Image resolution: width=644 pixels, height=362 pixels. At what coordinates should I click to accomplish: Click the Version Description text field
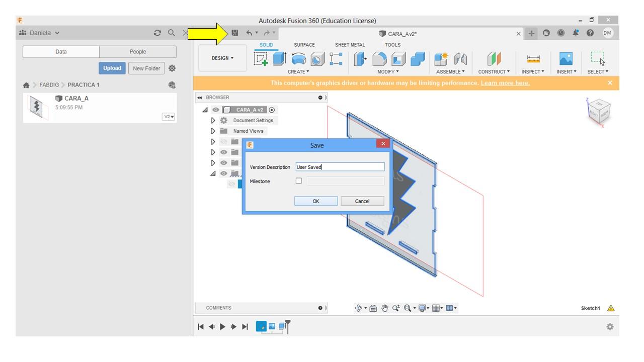[340, 167]
